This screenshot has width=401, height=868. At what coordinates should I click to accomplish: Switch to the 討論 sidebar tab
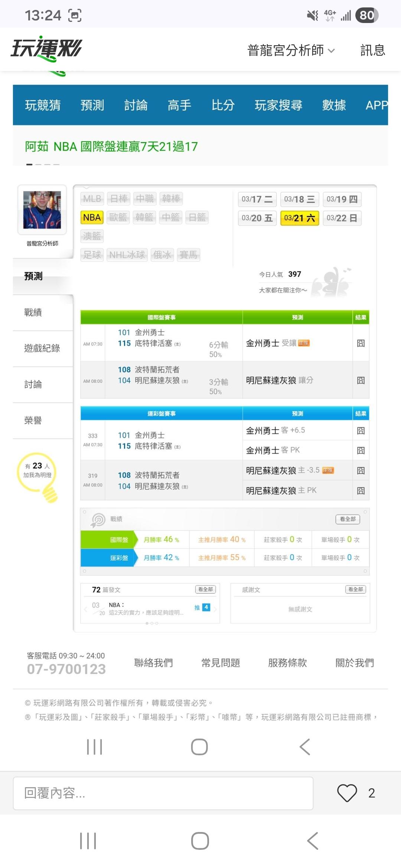pos(43,384)
